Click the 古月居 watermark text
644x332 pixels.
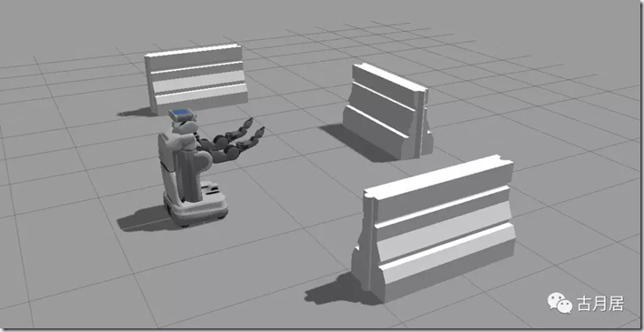[x=600, y=304]
